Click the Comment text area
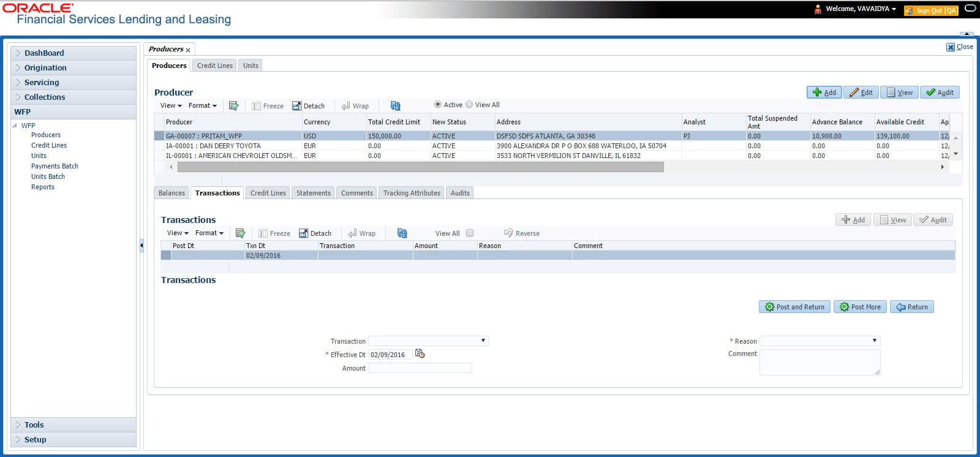 820,362
